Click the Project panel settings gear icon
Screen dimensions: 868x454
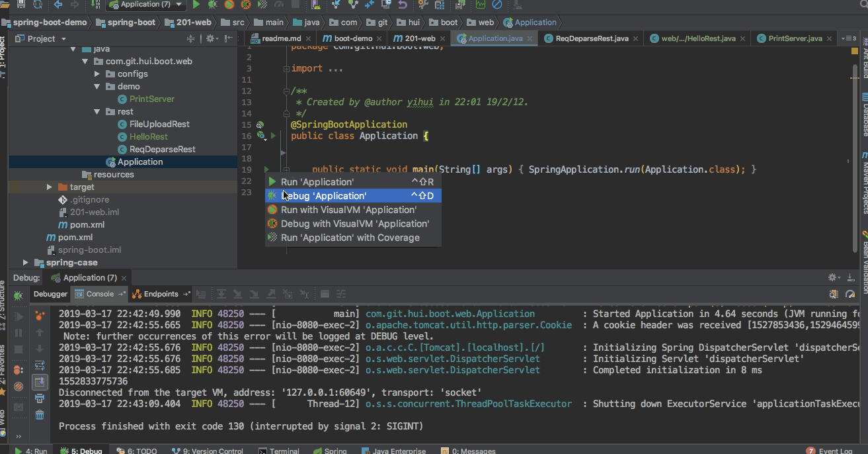[x=210, y=39]
